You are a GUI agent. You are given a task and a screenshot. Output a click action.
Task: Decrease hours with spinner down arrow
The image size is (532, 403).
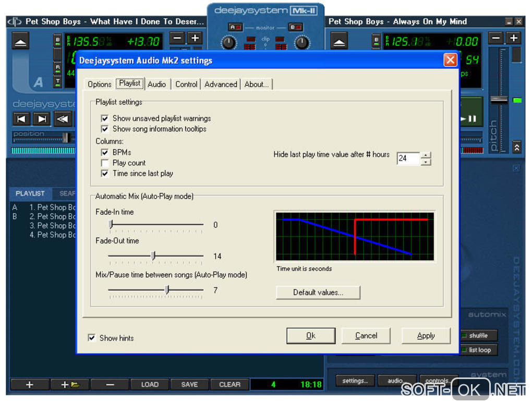pos(426,162)
